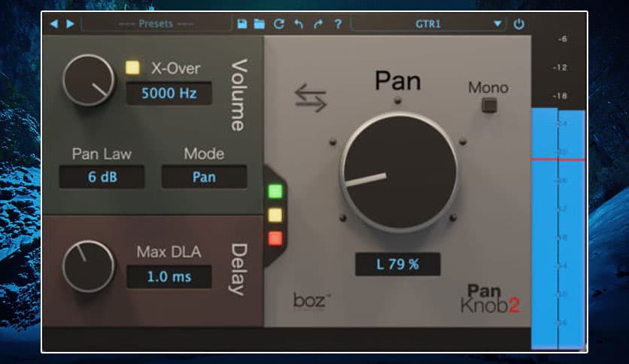
Task: Toggle the yellow X-Over enable button
Action: (132, 68)
